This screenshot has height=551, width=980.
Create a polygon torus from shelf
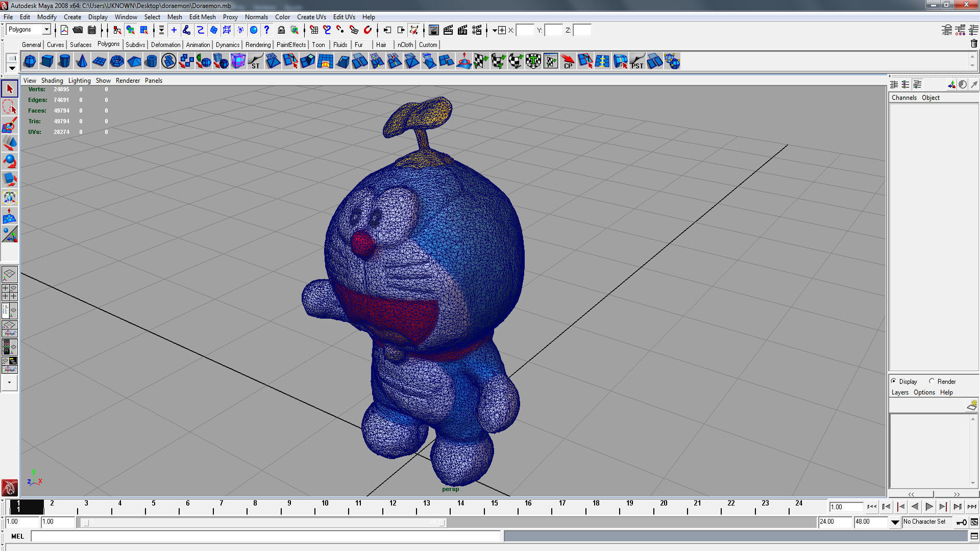116,62
